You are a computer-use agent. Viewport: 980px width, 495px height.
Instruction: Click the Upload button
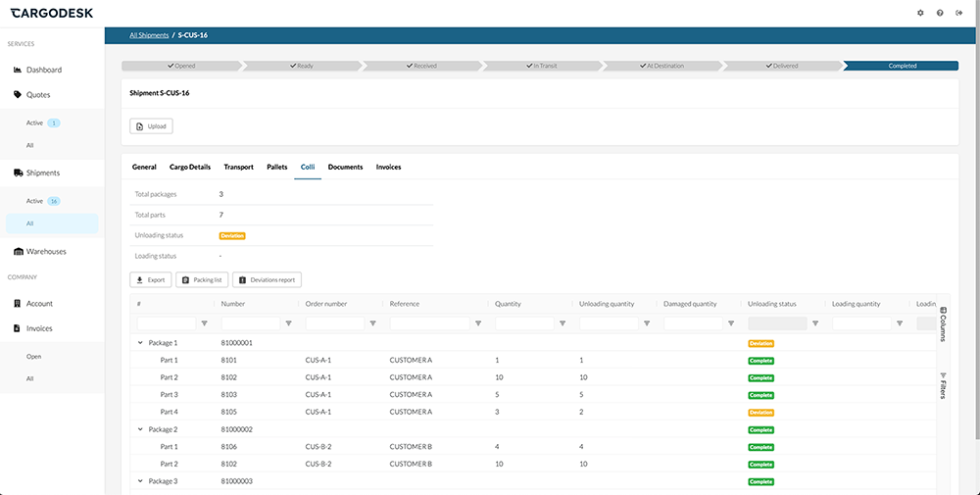coord(151,126)
